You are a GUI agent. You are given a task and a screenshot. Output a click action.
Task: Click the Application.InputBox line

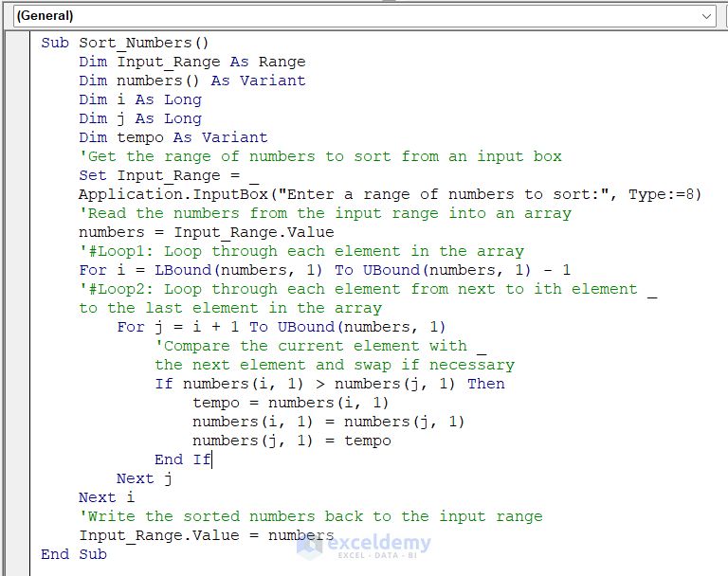(390, 194)
